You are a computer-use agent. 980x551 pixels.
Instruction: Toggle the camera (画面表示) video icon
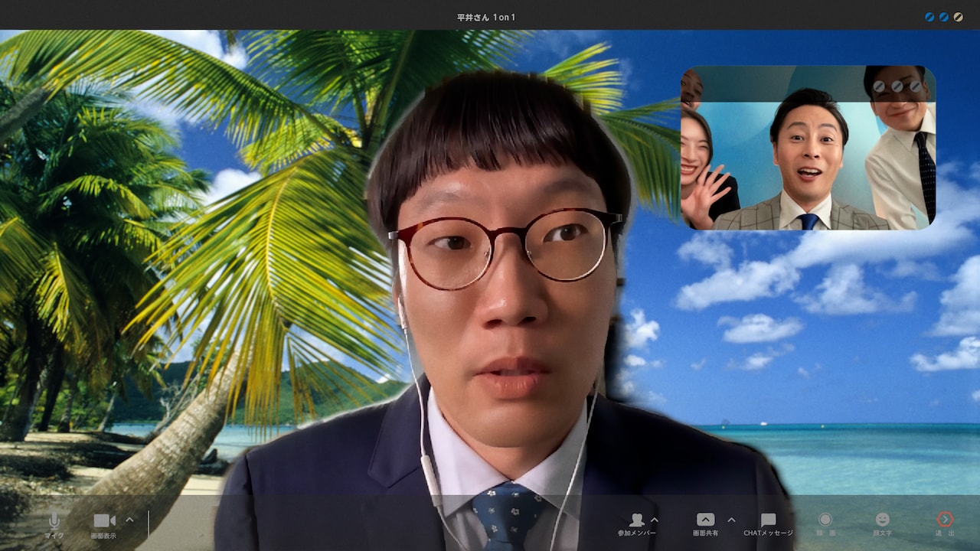tap(103, 521)
